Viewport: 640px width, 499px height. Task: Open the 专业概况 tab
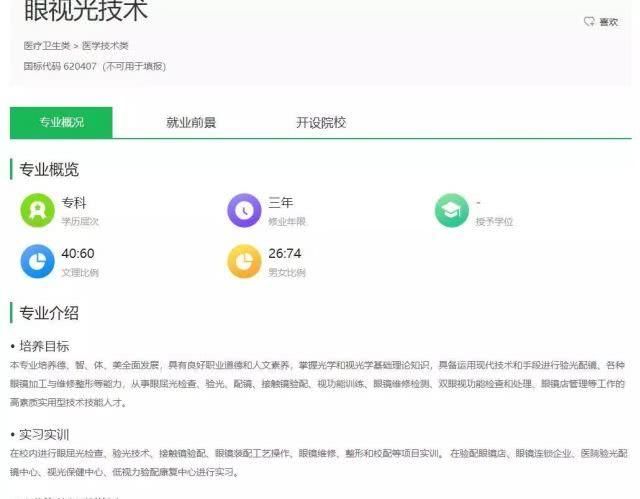[x=61, y=122]
